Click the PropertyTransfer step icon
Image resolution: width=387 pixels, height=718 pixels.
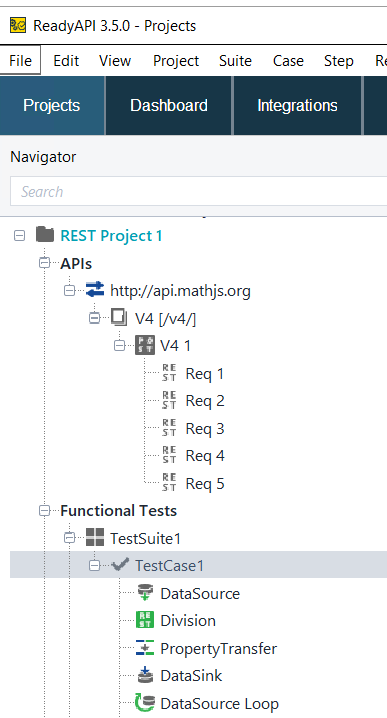tap(145, 647)
